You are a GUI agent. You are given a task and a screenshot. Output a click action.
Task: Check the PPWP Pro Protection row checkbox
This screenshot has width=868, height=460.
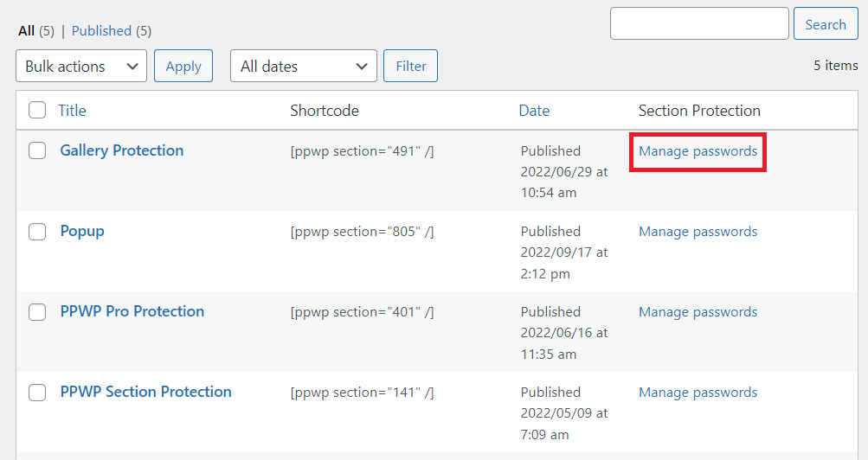37,312
